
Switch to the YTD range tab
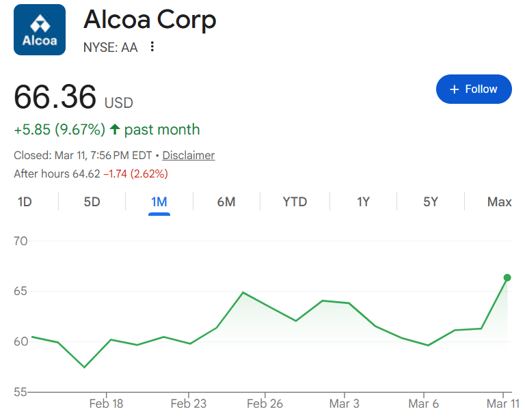point(295,201)
